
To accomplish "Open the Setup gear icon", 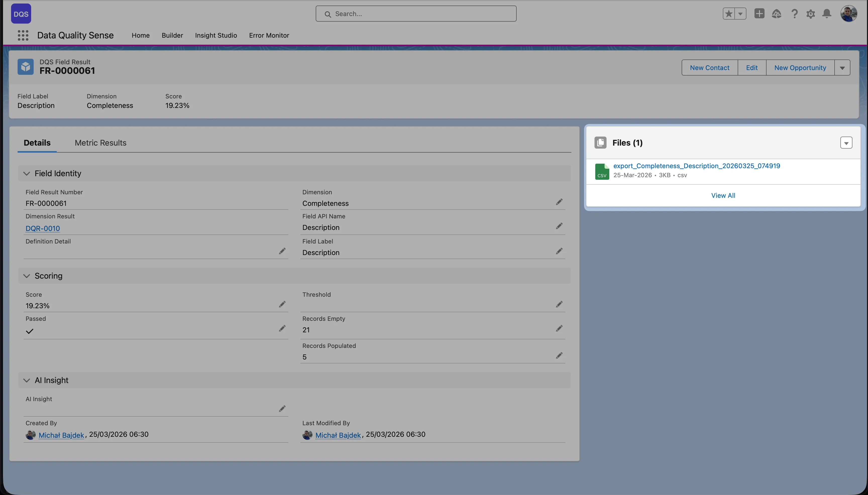I will [811, 14].
